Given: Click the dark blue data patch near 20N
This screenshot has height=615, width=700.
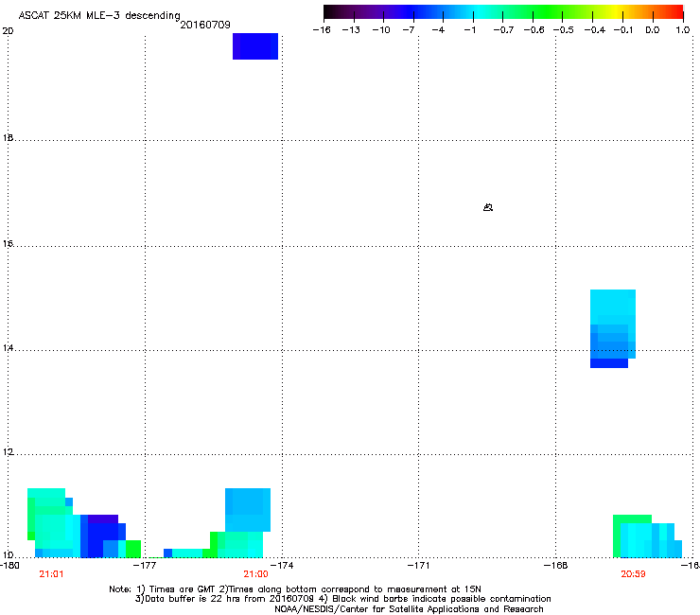Looking at the screenshot, I should pos(255,46).
